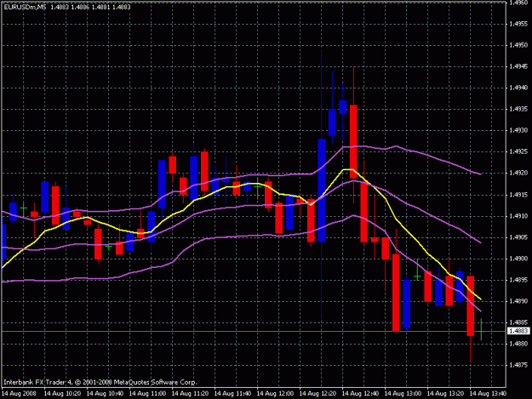Click the 1.4955 price axis label

coord(518,24)
